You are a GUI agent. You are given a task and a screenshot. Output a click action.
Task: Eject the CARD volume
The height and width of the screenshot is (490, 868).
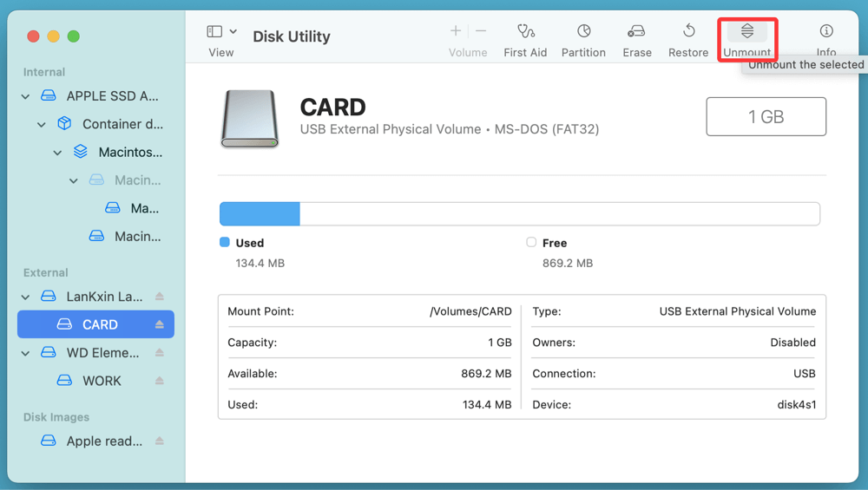(160, 324)
